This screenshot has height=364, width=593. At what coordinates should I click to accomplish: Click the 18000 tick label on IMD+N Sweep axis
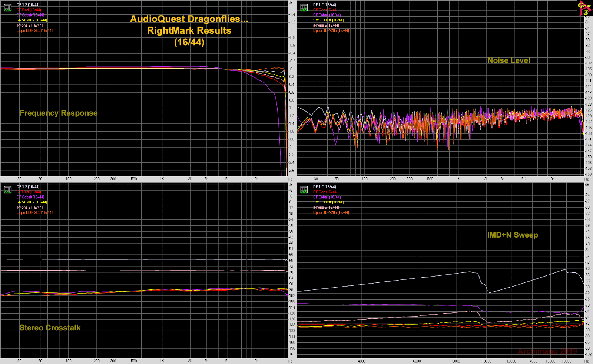(x=566, y=361)
